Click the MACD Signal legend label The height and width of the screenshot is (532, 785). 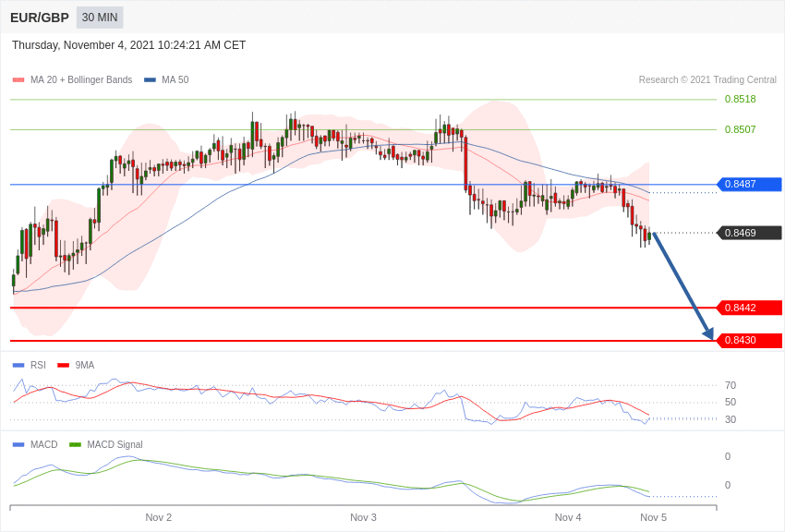point(115,444)
